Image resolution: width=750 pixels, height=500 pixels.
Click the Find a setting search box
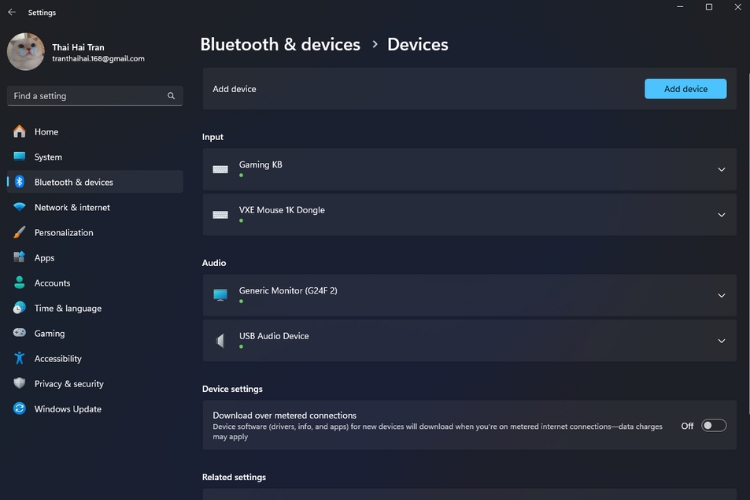click(x=88, y=96)
